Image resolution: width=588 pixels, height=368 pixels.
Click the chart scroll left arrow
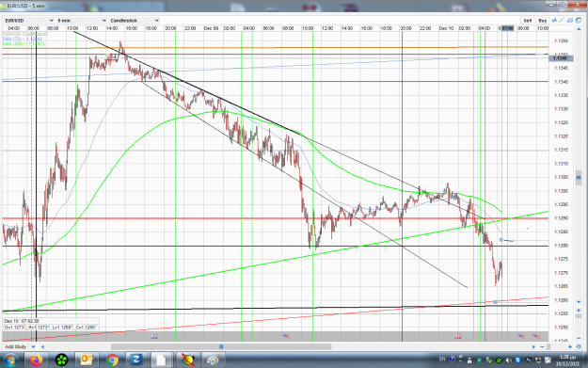click(42, 346)
